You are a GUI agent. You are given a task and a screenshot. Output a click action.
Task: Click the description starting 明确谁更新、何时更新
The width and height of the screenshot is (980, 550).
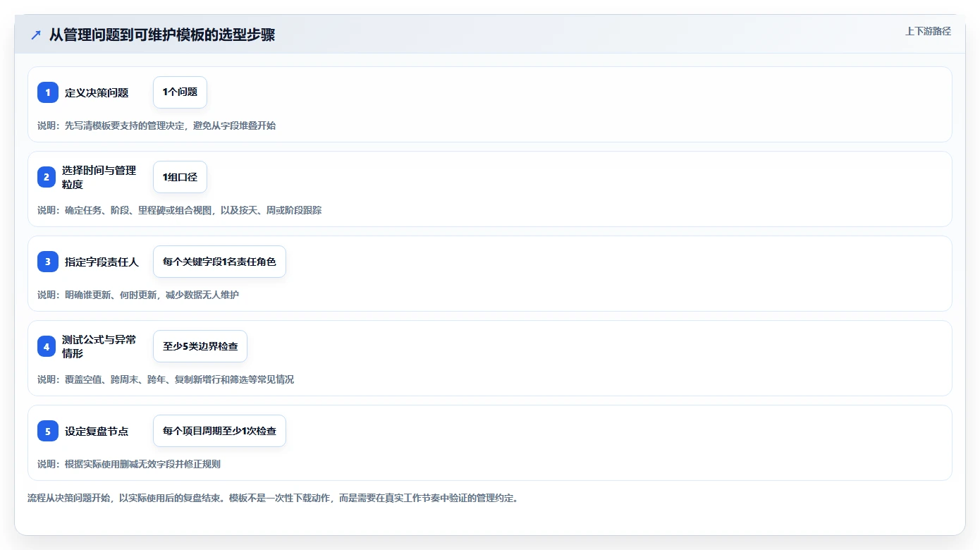[138, 295]
